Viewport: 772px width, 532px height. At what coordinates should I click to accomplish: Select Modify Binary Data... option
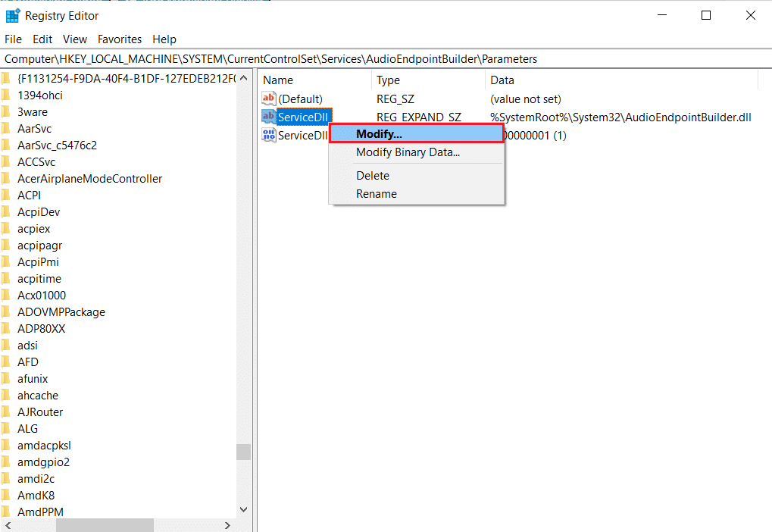pos(408,152)
